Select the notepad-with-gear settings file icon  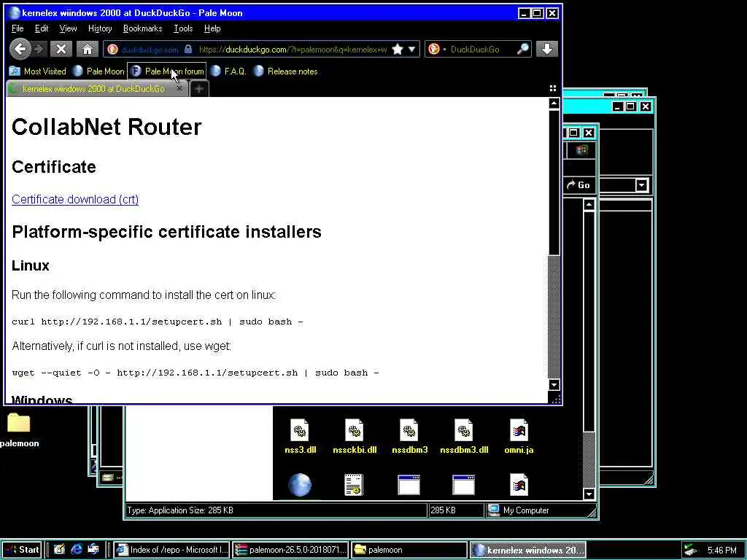(x=354, y=485)
